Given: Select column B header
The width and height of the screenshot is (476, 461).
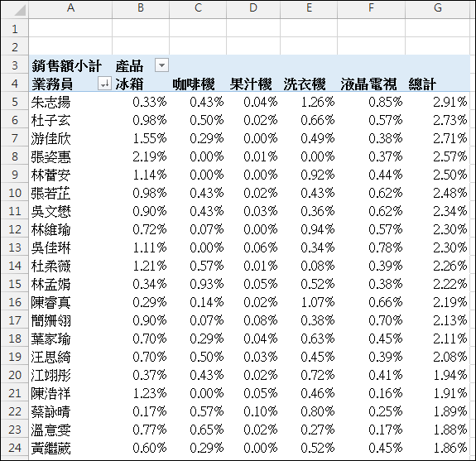Looking at the screenshot, I should 141,8.
